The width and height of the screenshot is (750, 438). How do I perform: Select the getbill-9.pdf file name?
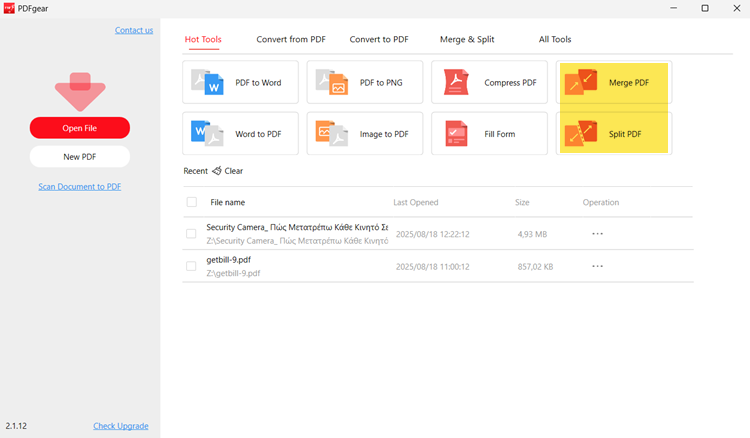(x=229, y=260)
